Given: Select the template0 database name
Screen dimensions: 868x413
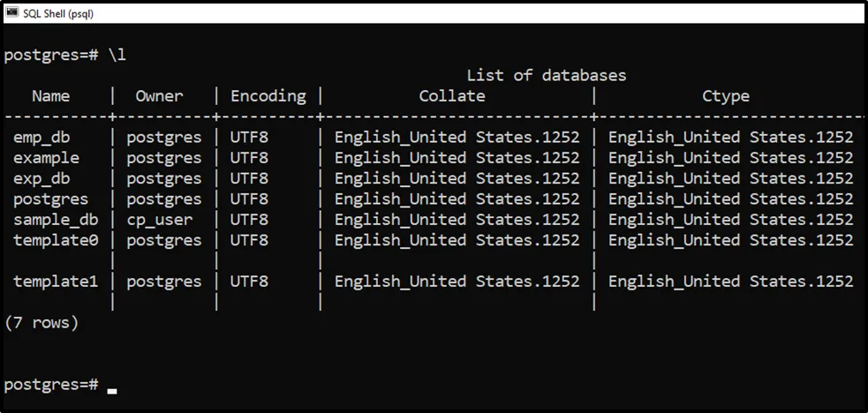Looking at the screenshot, I should 56,240.
